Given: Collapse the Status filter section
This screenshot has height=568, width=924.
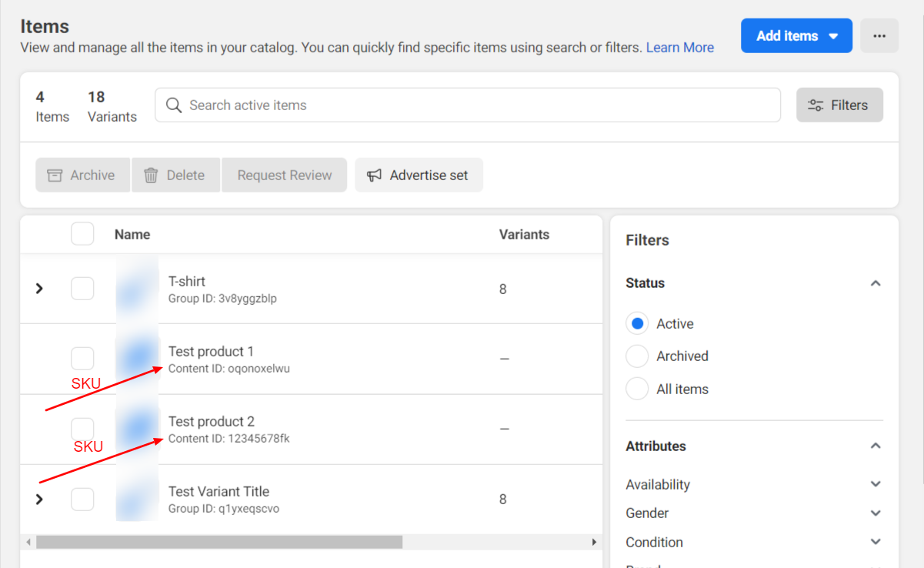Looking at the screenshot, I should tap(875, 283).
